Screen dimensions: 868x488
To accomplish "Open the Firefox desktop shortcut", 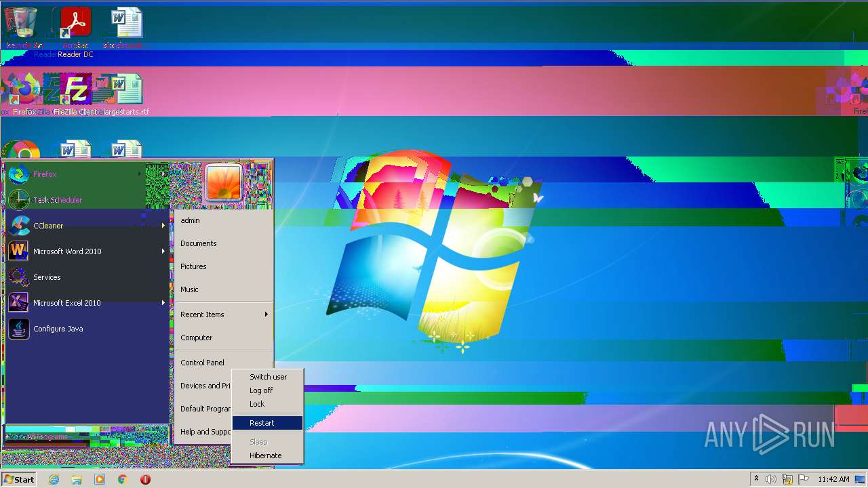I will pyautogui.click(x=24, y=94).
